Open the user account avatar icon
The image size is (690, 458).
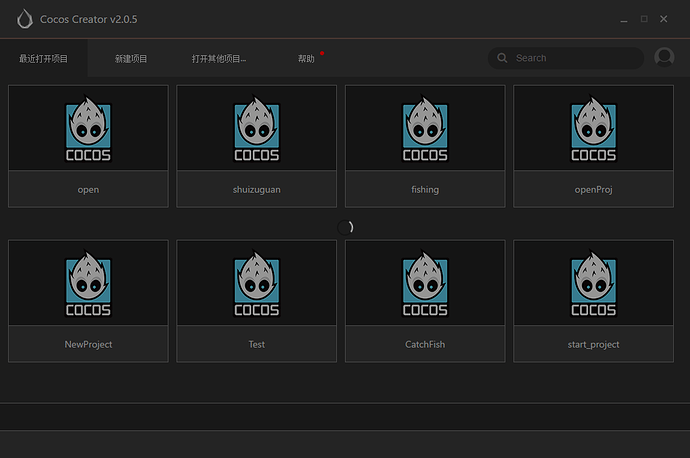(664, 57)
